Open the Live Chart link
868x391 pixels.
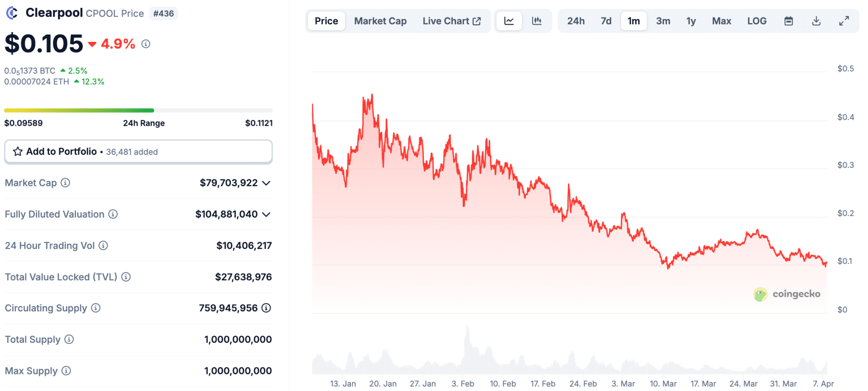451,21
